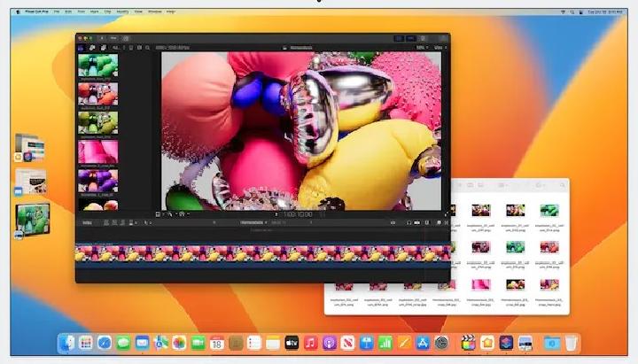
Task: Open the App Store from the dock
Action: tap(441, 343)
